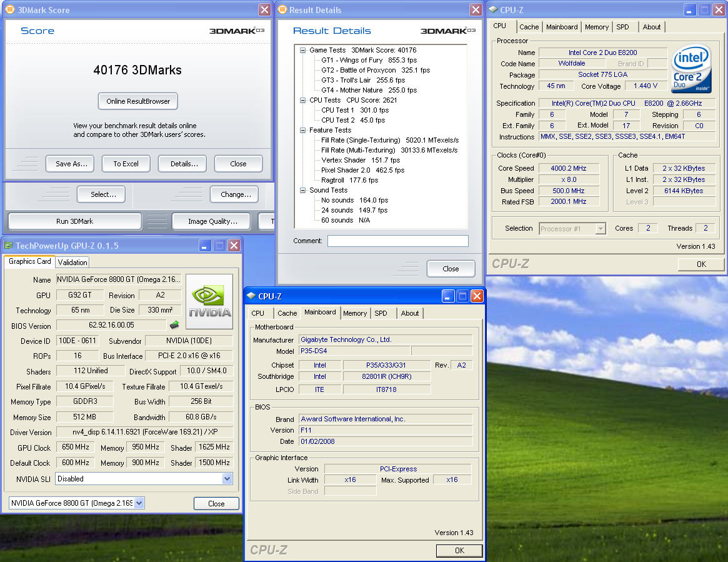This screenshot has width=728, height=562.
Task: Click the Comment input field
Action: [398, 241]
